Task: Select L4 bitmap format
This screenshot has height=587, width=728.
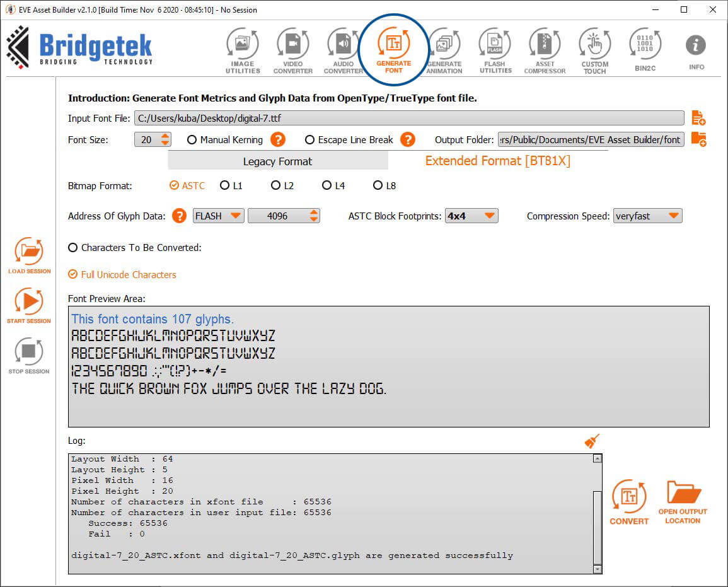Action: click(x=333, y=186)
